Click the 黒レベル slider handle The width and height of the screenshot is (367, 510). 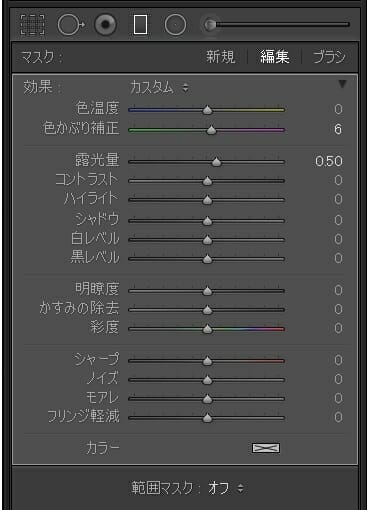(207, 259)
